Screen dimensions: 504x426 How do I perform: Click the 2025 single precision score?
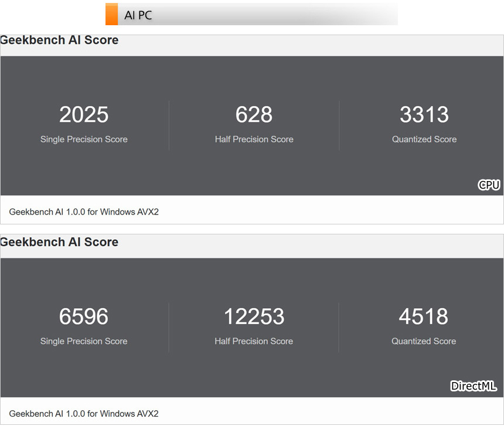[x=84, y=115]
